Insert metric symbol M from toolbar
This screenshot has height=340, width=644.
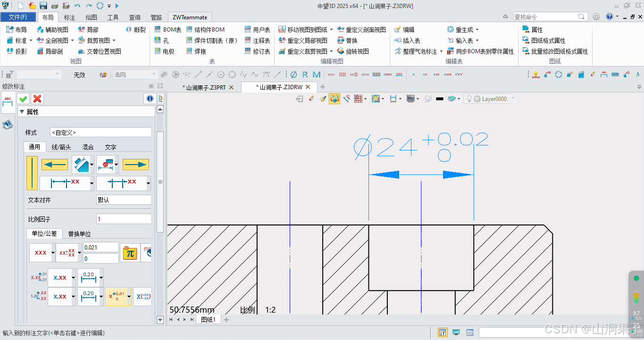click(x=316, y=75)
